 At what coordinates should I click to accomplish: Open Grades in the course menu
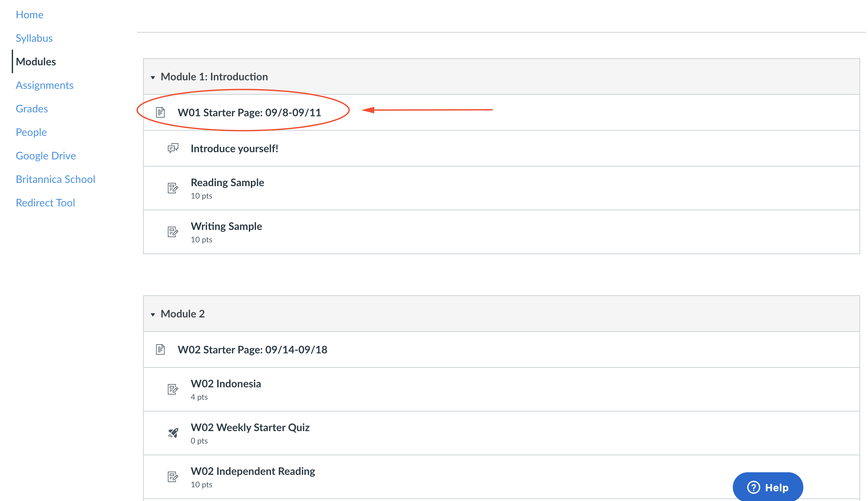[32, 109]
